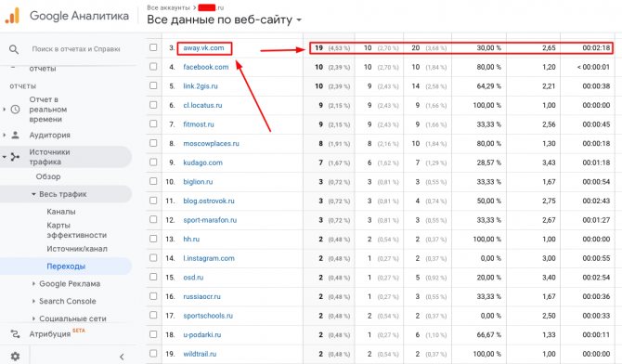The image size is (622, 364).
Task: Tick the checkbox for facebook.com row
Action: pyautogui.click(x=153, y=66)
